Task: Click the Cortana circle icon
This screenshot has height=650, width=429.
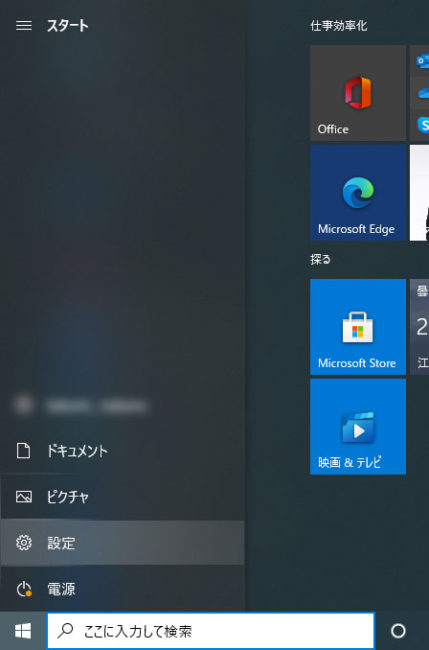Action: (x=398, y=631)
